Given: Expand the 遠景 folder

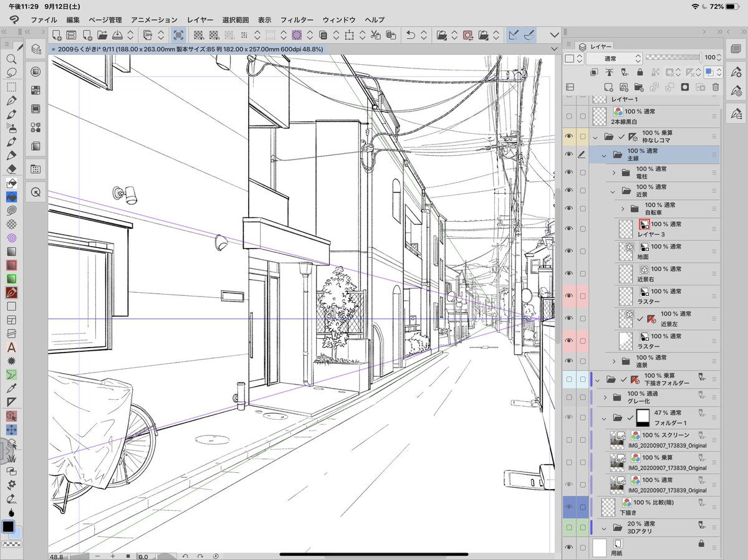Looking at the screenshot, I should pyautogui.click(x=613, y=361).
